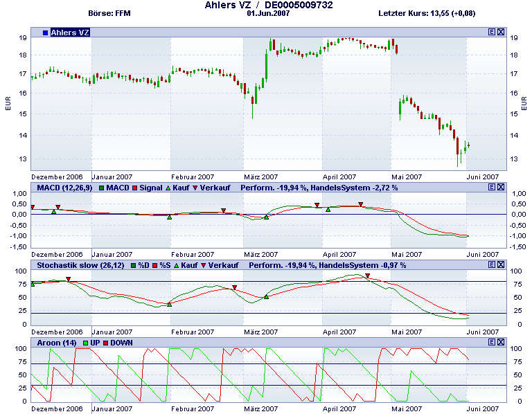Close the MACD indicator panel
532x414 pixels.
tap(501, 187)
